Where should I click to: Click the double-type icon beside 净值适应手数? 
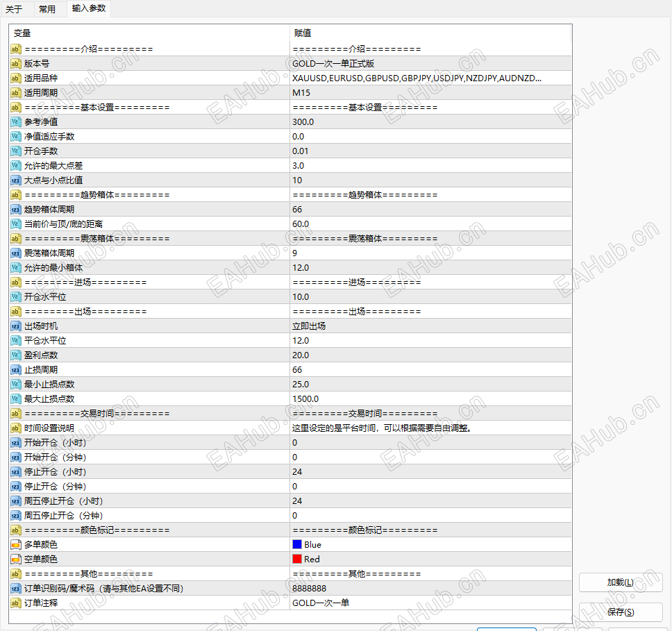15,137
